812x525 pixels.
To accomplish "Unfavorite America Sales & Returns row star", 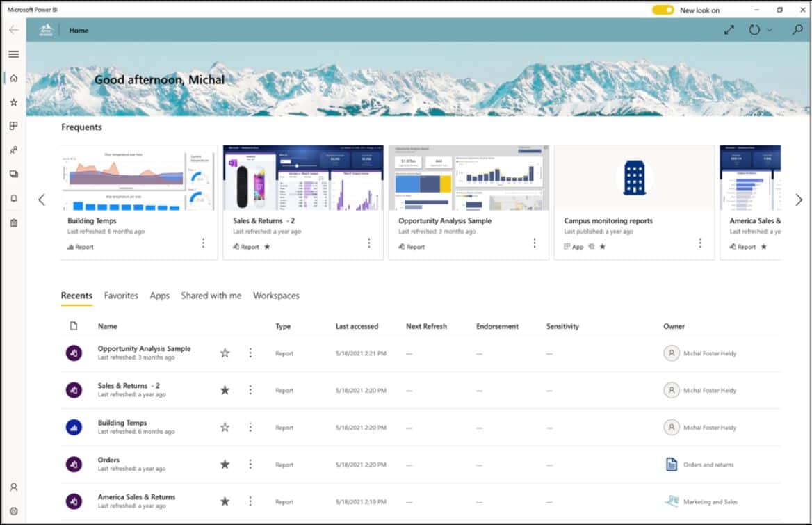I will [225, 501].
